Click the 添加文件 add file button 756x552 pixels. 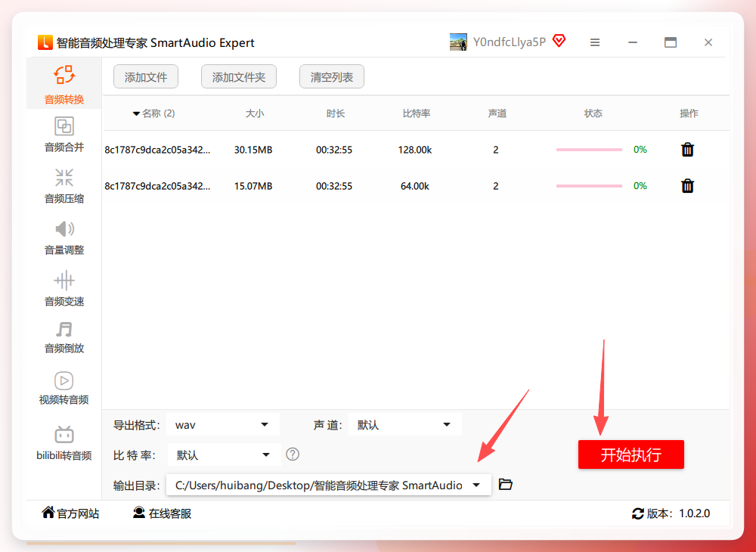(x=146, y=76)
